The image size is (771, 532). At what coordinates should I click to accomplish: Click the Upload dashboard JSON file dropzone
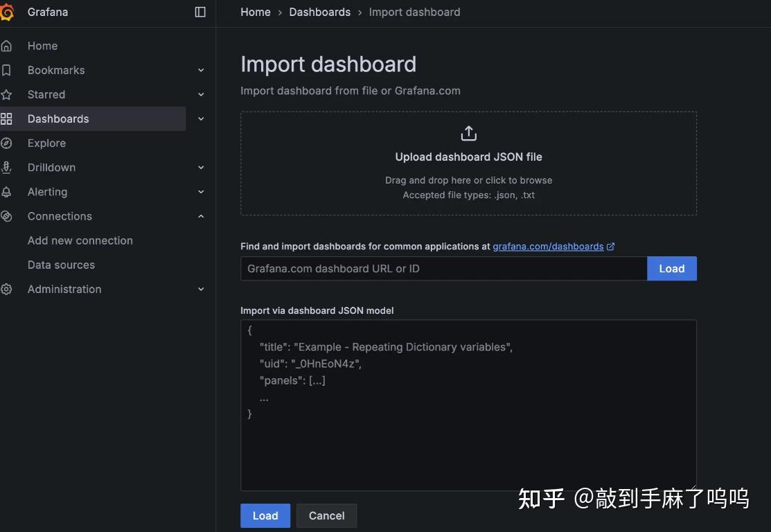tap(468, 163)
